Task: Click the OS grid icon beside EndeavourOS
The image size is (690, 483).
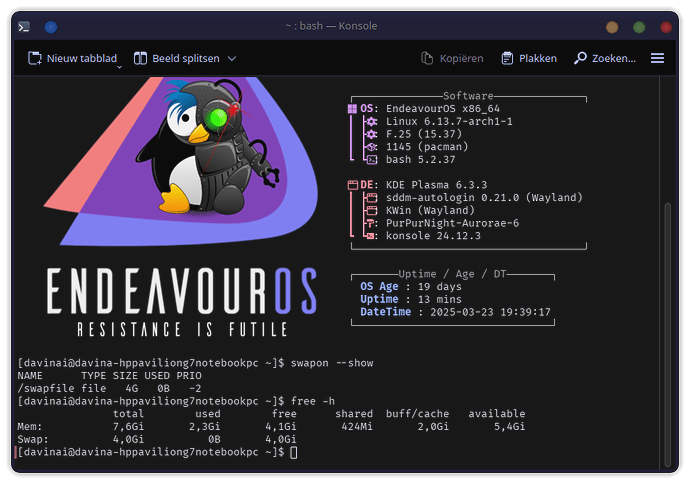Action: [352, 109]
